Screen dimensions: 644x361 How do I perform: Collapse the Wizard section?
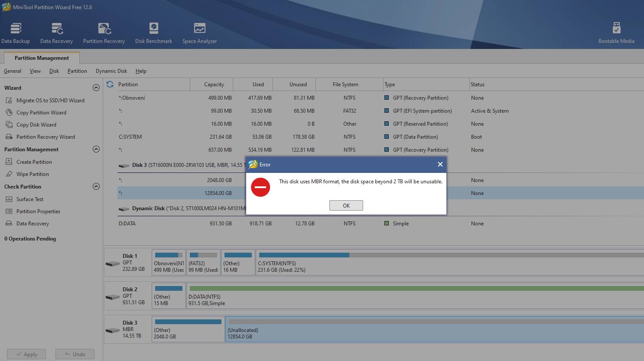tap(96, 88)
